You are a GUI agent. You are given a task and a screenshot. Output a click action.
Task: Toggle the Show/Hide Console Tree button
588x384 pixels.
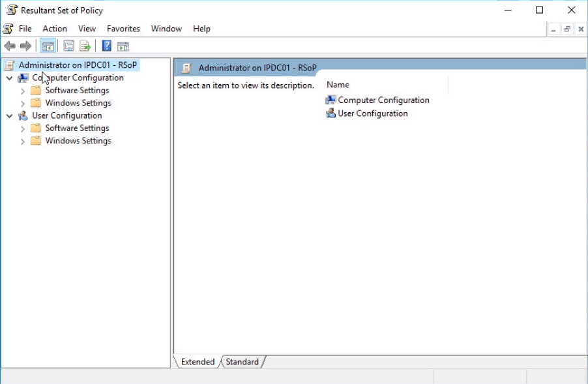[x=48, y=46]
